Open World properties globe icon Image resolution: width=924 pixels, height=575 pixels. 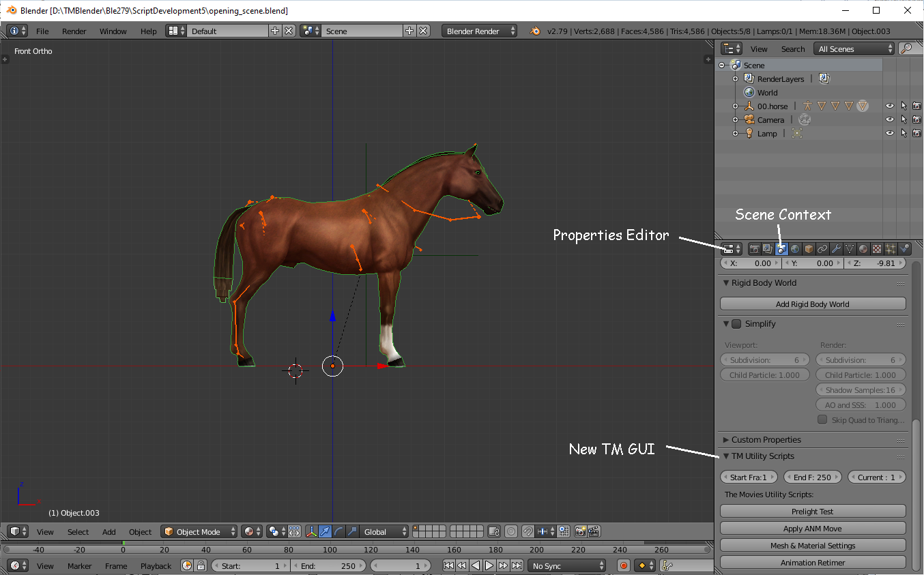[795, 248]
